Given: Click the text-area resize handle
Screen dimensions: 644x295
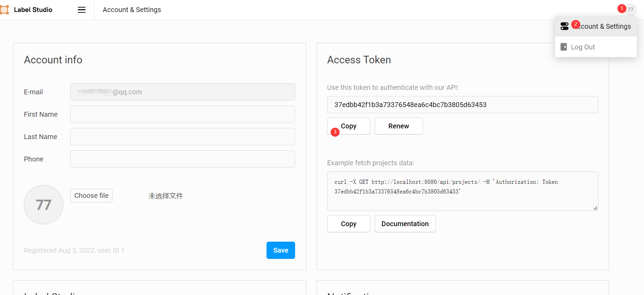Looking at the screenshot, I should tap(595, 208).
